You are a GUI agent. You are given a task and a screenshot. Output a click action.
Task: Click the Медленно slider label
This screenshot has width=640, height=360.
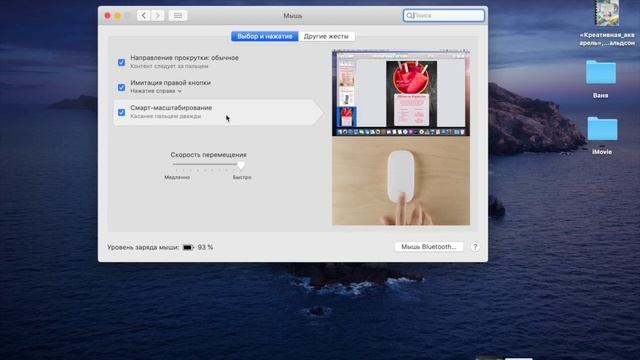[x=177, y=177]
